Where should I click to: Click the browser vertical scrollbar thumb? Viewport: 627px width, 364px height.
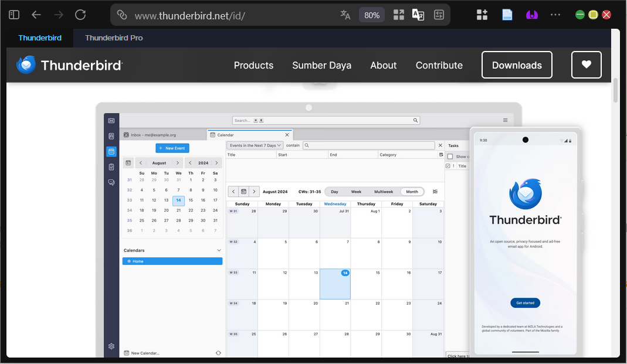(615, 90)
